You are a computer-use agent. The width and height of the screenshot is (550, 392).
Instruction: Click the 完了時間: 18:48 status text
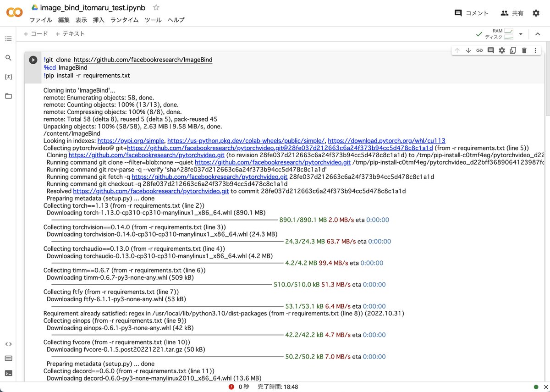278,387
